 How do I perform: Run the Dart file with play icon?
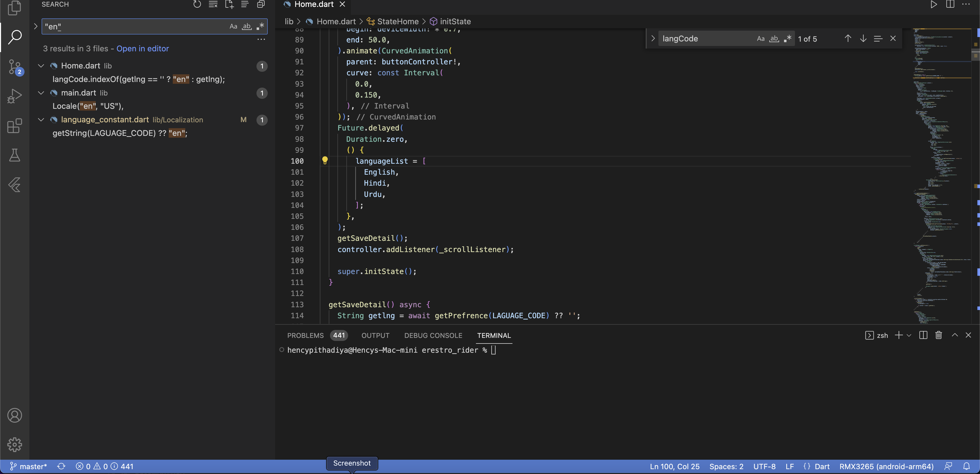click(x=934, y=5)
